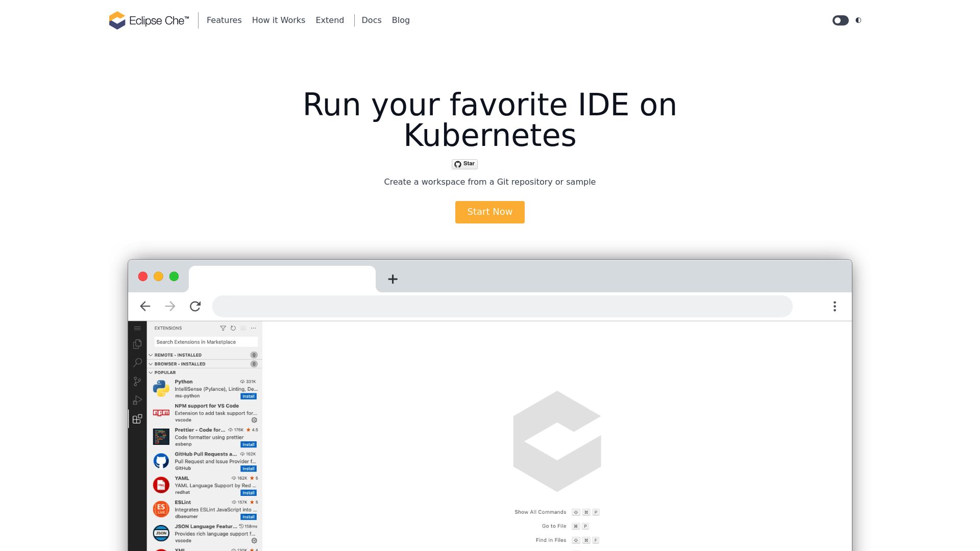980x551 pixels.
Task: Click the mock browser address bar
Action: pos(502,306)
